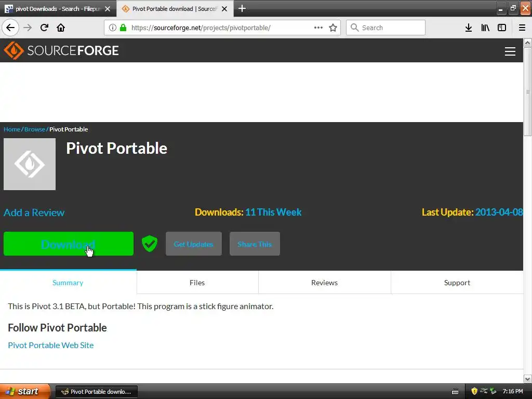Close the Pivot Portable download tab
Image resolution: width=532 pixels, height=399 pixels.
(224, 9)
